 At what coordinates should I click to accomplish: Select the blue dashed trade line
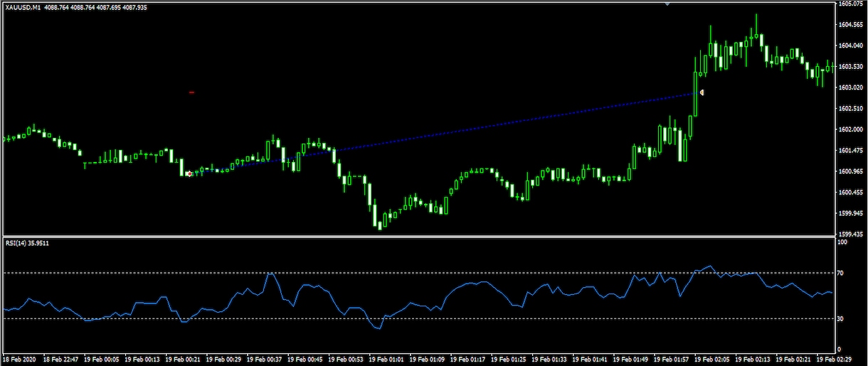[x=445, y=133]
